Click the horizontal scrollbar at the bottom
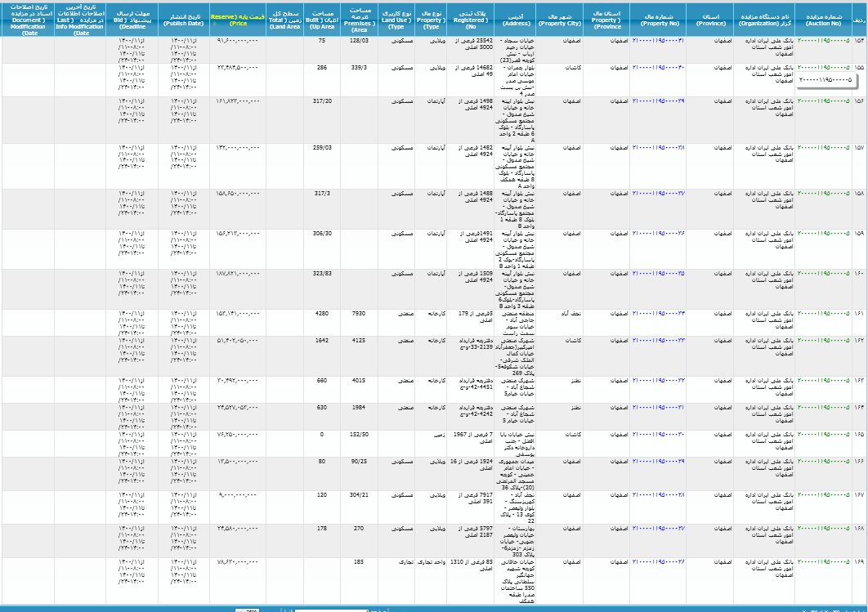 pos(343,609)
